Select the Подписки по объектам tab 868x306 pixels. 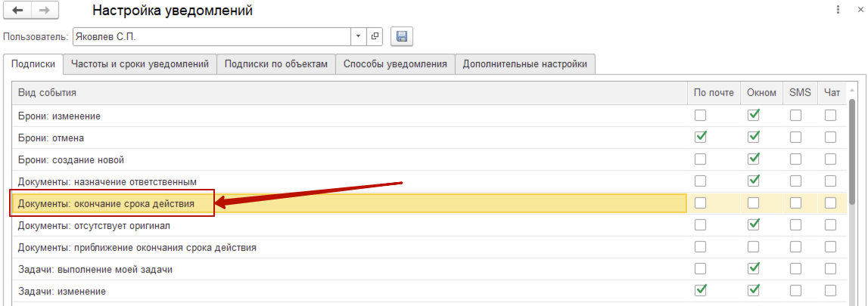[x=276, y=64]
